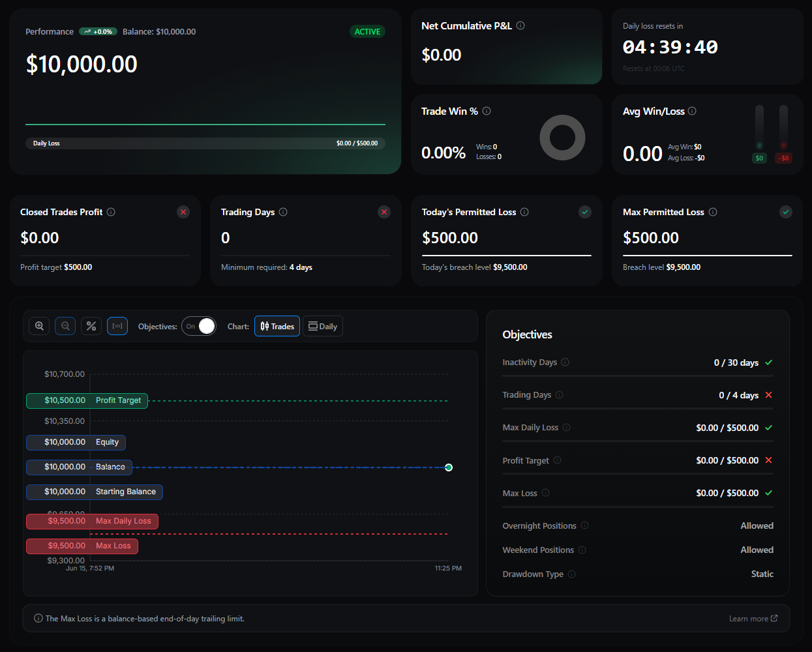Image resolution: width=812 pixels, height=652 pixels.
Task: Toggle the Objectives switch off
Action: (x=199, y=326)
